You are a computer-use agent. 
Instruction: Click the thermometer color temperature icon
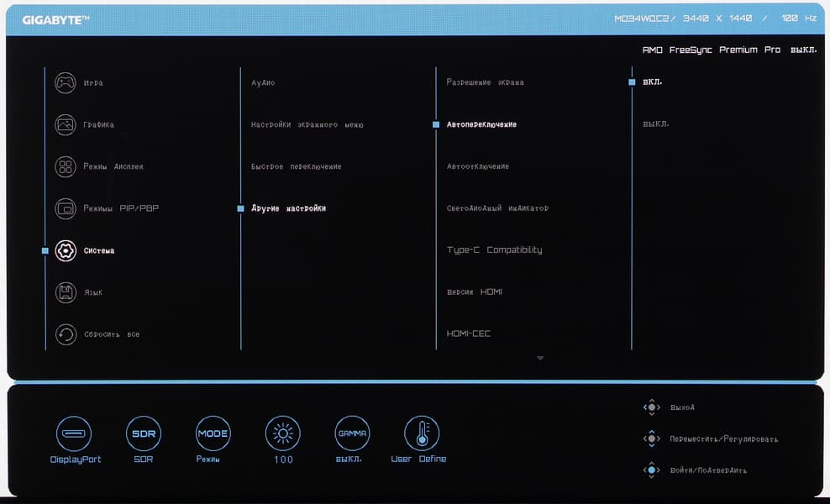click(422, 433)
